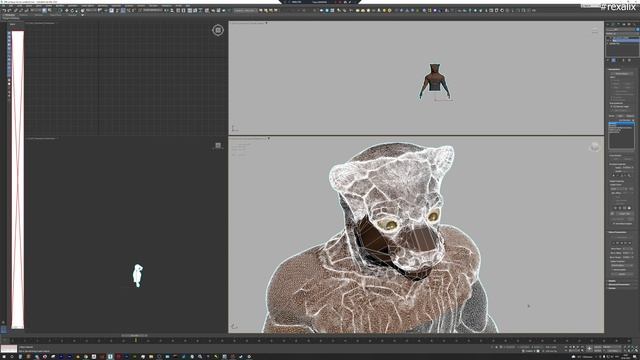Open the Reference Coordinate System dropdown
The width and height of the screenshot is (640, 360).
(91, 10)
